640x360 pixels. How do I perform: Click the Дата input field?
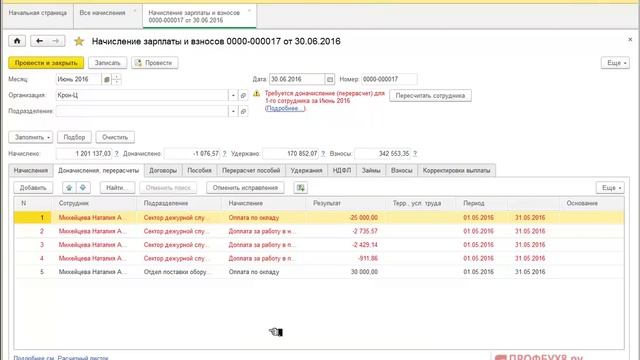click(297, 79)
